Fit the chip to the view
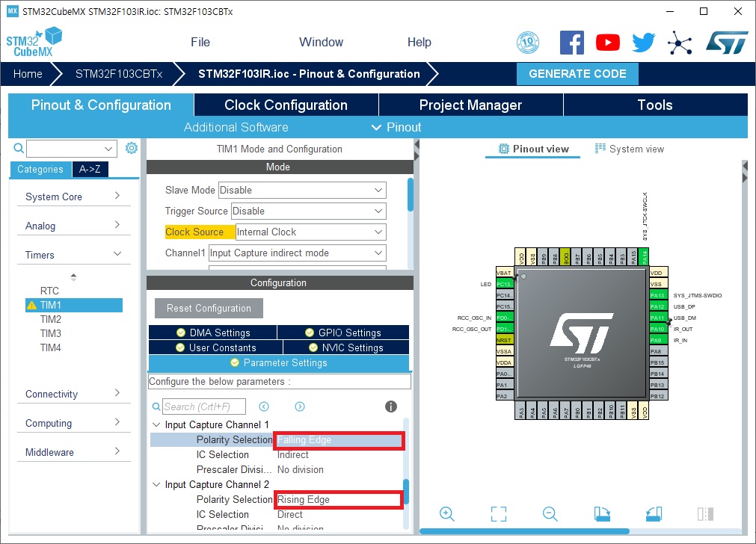This screenshot has width=756, height=544. [499, 513]
